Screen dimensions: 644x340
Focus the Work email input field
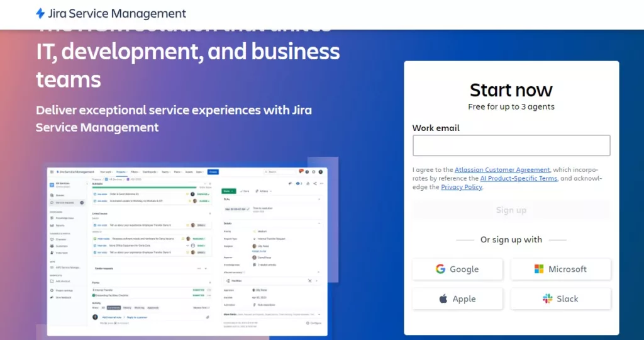tap(511, 145)
